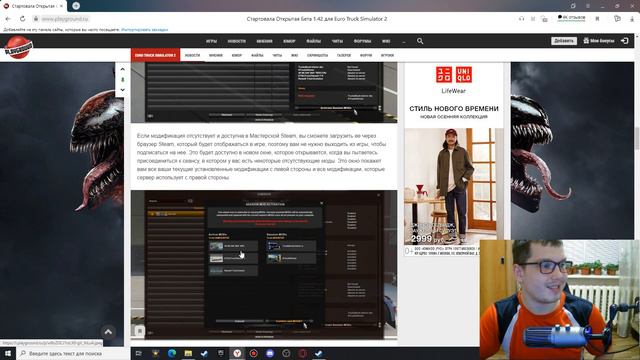Click the 'Добавить' button

(x=564, y=41)
